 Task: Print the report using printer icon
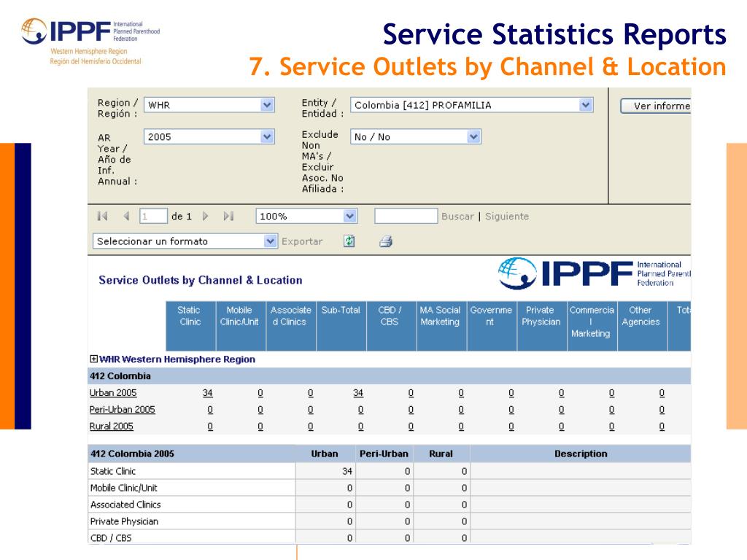coord(386,241)
